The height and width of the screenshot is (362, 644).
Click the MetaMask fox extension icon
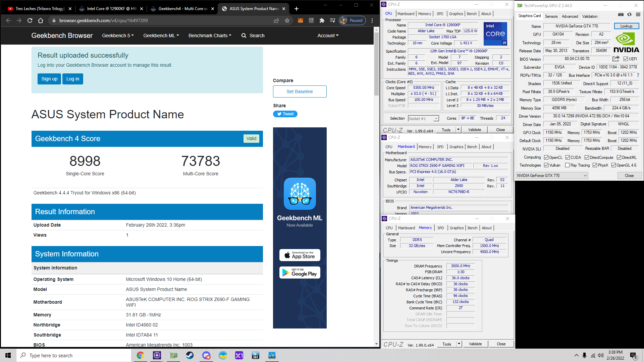pos(301,20)
